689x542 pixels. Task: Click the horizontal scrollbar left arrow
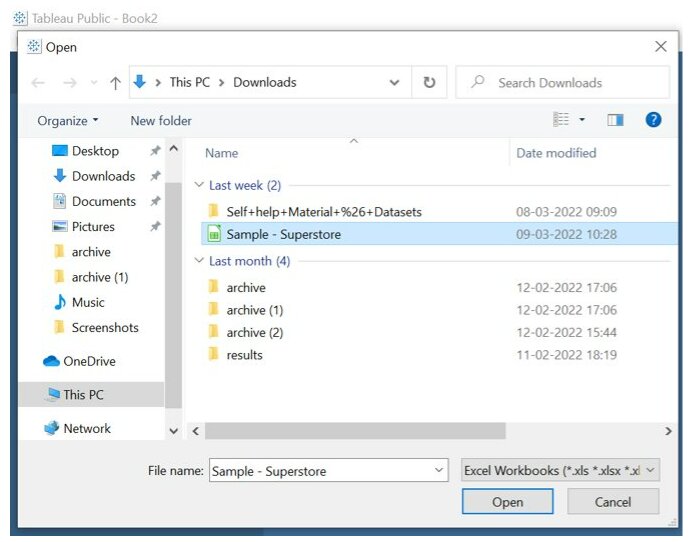196,431
